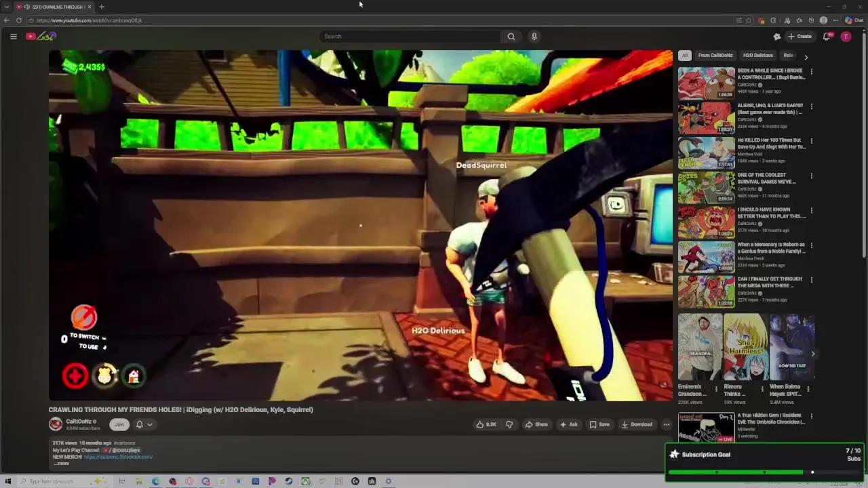The width and height of the screenshot is (868, 488).
Task: Open the account avatar menu
Action: (x=846, y=37)
